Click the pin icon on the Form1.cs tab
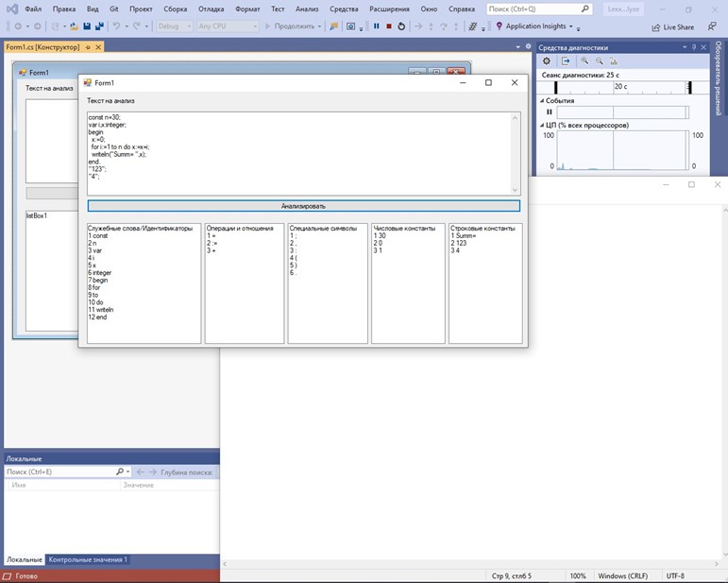This screenshot has width=728, height=583. pyautogui.click(x=88, y=47)
